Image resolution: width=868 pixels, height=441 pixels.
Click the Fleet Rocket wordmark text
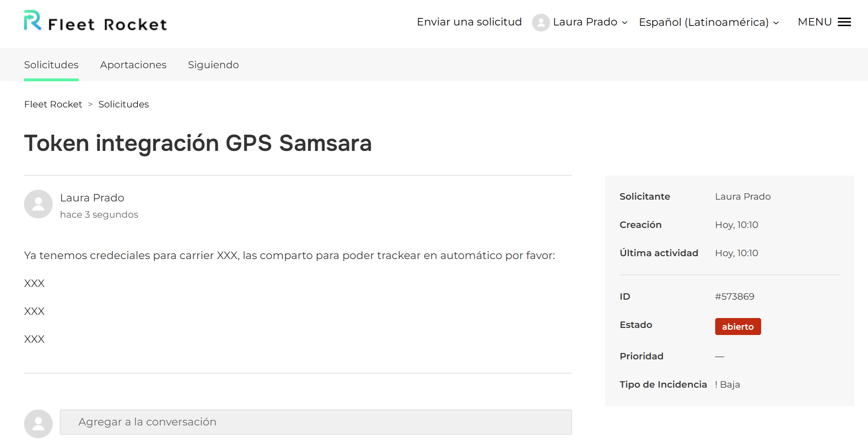pos(107,24)
